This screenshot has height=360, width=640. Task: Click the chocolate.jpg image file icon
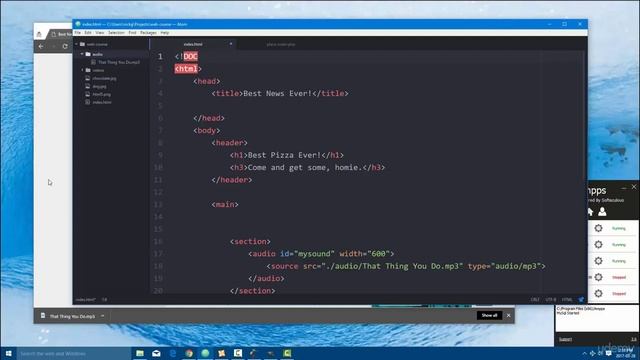pos(87,78)
